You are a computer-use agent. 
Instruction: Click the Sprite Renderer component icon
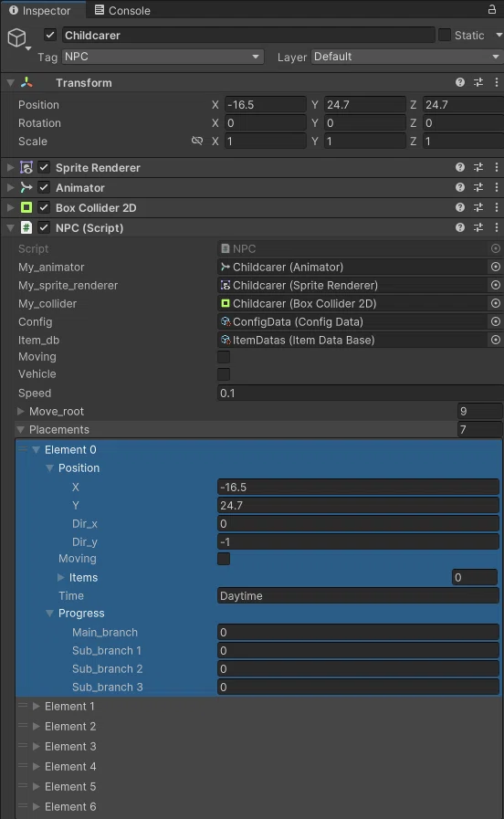click(26, 168)
